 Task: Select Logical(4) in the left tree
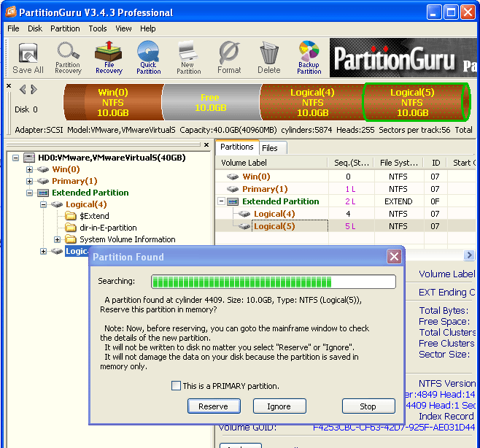point(86,204)
